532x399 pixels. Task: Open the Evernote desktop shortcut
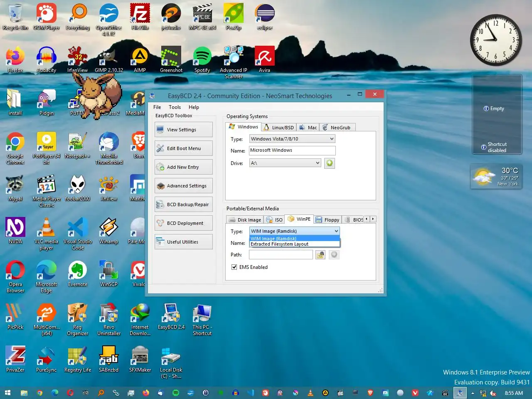78,273
